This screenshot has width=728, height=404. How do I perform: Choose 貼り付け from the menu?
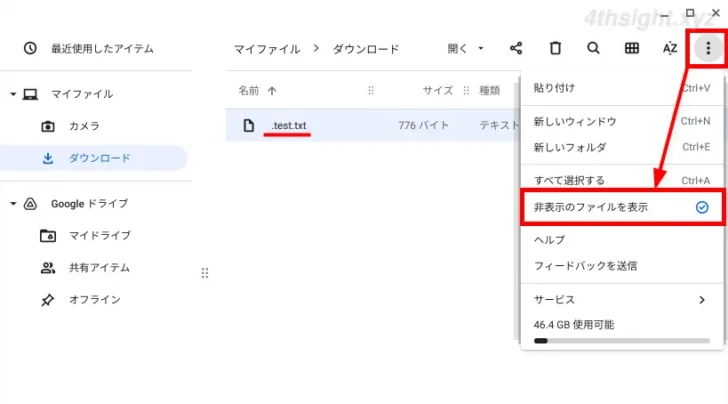coord(622,88)
